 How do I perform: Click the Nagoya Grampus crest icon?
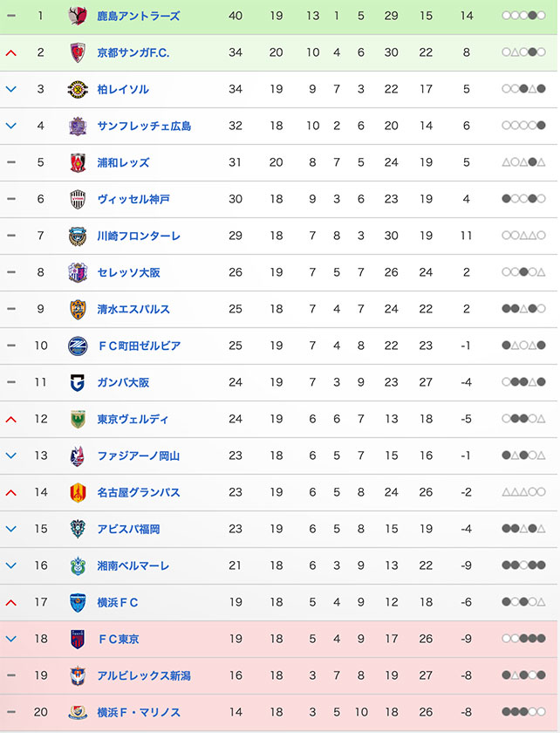[78, 492]
